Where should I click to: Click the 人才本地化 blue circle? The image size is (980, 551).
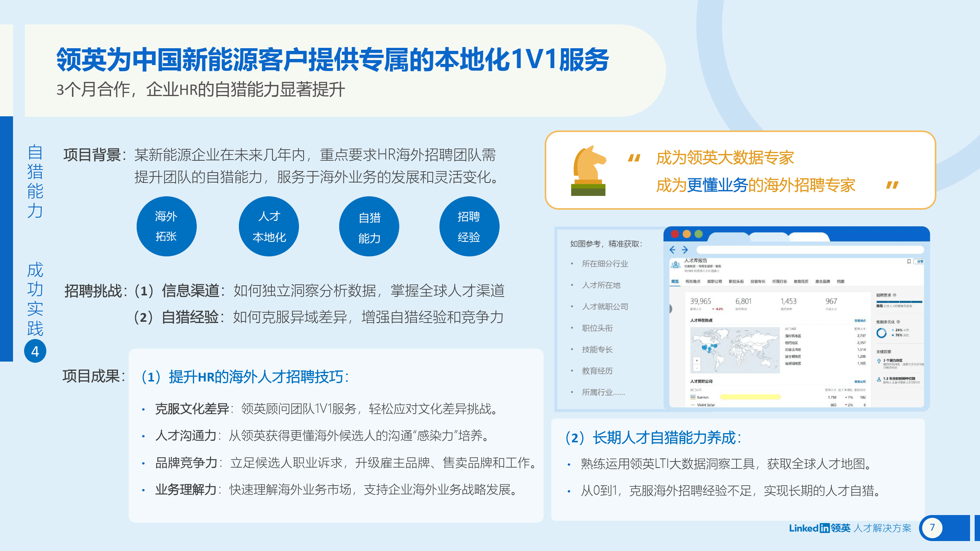coord(269,226)
